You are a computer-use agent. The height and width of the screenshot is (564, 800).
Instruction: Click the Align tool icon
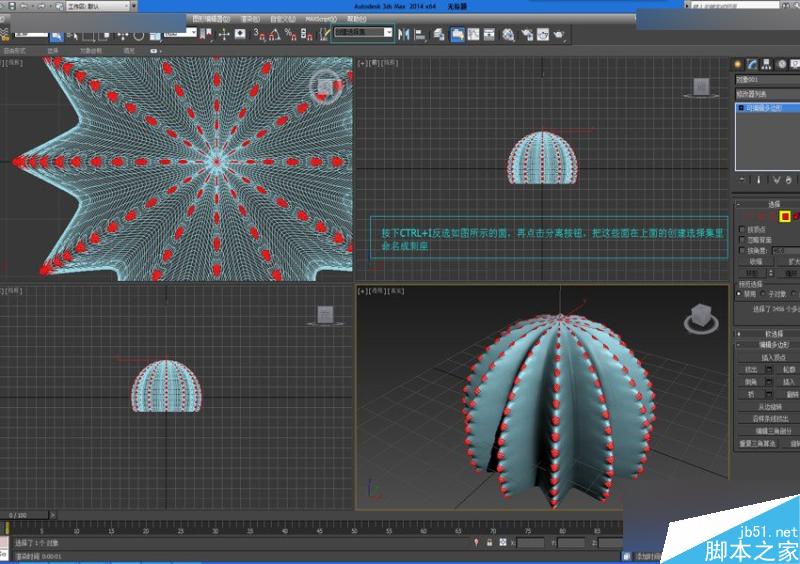click(420, 34)
